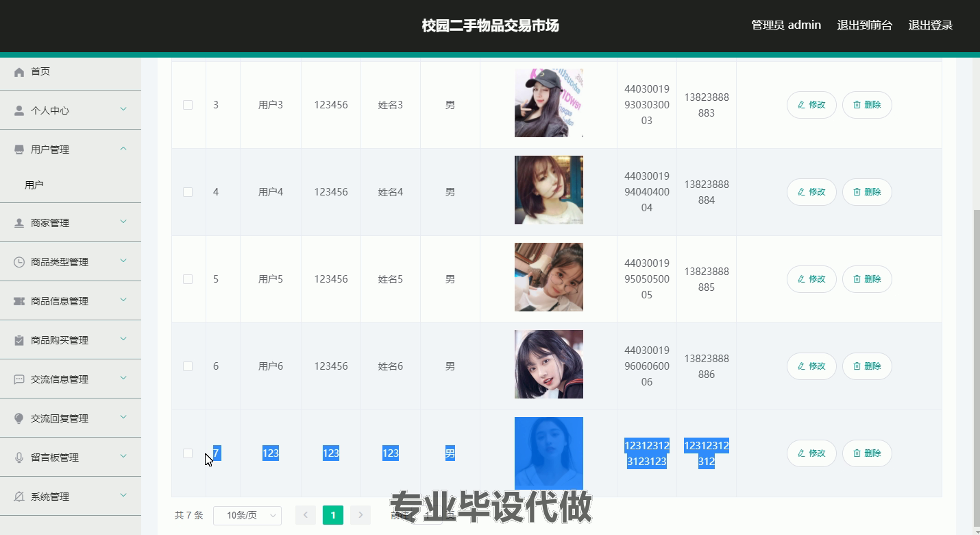Open the avatar thumbnail of 用户5
980x535 pixels.
tap(549, 277)
